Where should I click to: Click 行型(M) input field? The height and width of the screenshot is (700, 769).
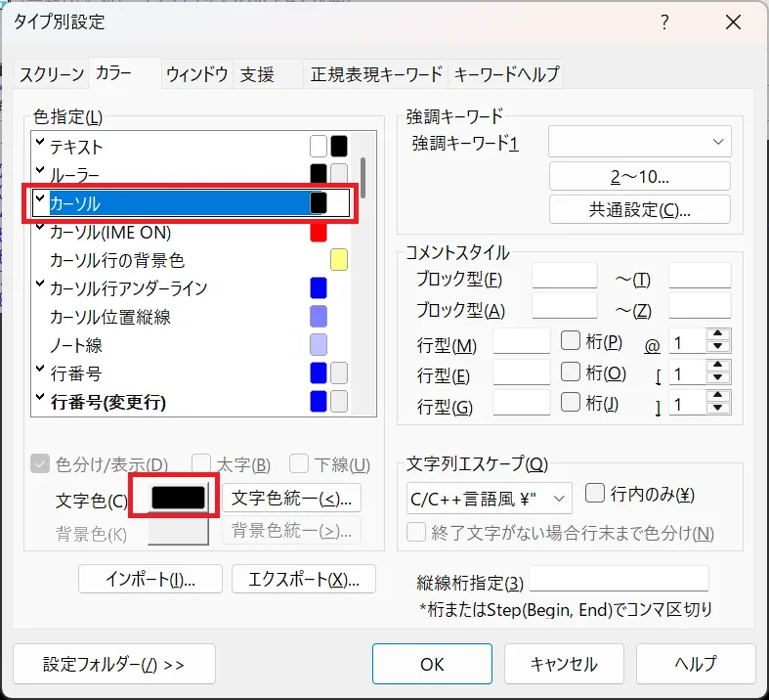522,341
